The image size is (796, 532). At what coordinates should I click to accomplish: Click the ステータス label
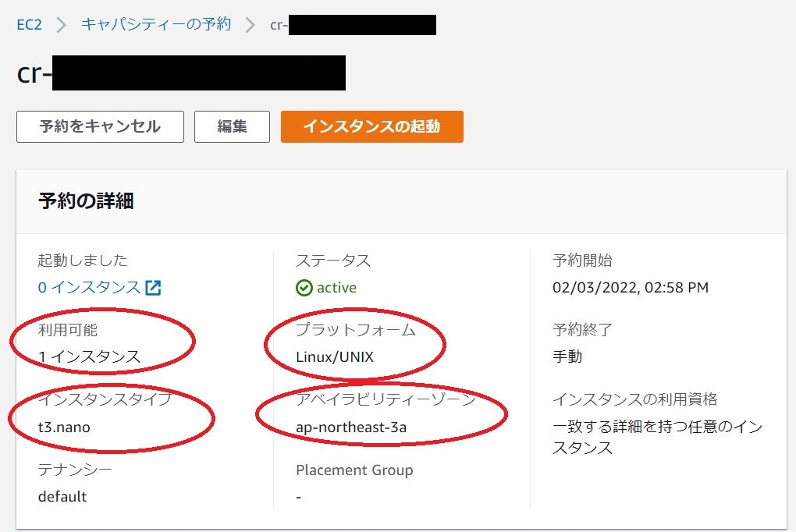click(333, 261)
